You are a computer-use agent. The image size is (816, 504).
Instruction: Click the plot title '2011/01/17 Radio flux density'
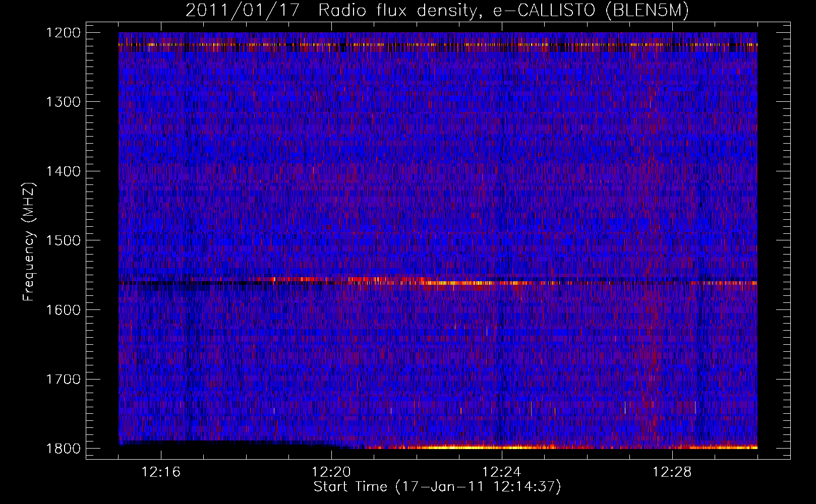pyautogui.click(x=437, y=11)
